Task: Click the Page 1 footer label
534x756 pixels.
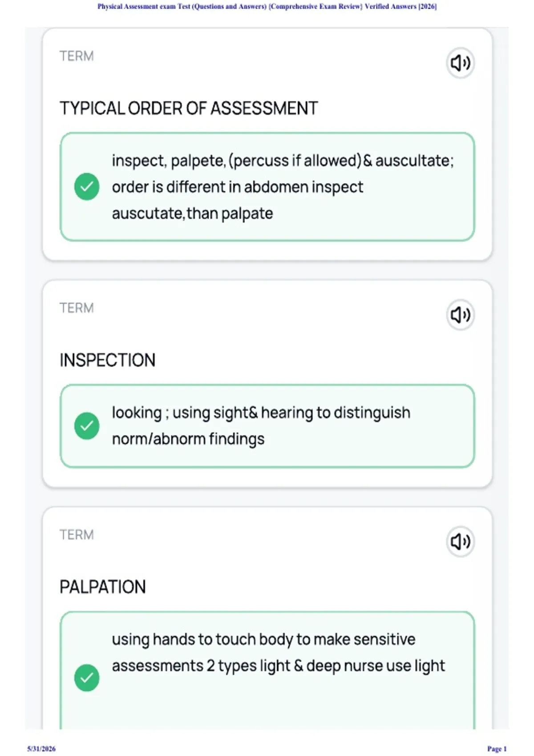Action: (x=497, y=749)
